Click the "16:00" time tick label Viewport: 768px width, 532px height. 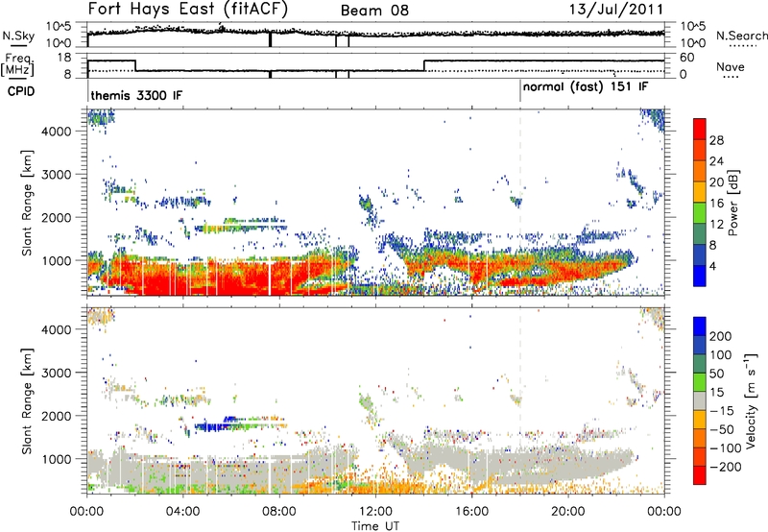tap(471, 512)
